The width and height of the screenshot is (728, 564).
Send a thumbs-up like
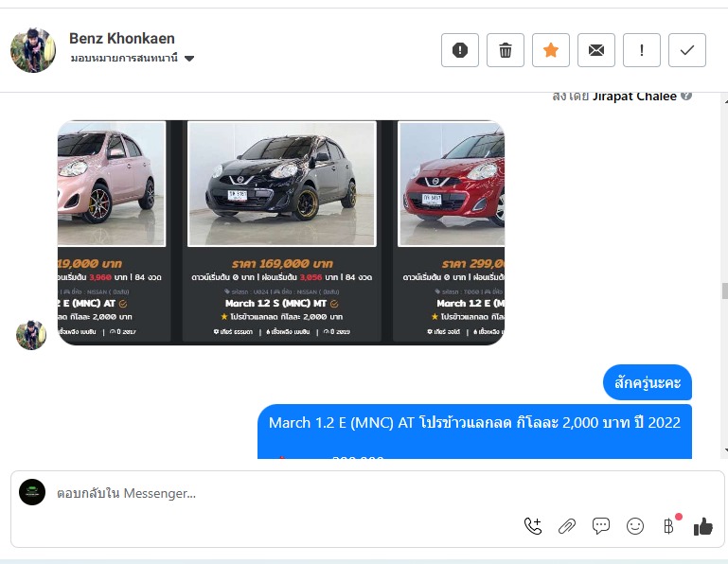click(703, 526)
